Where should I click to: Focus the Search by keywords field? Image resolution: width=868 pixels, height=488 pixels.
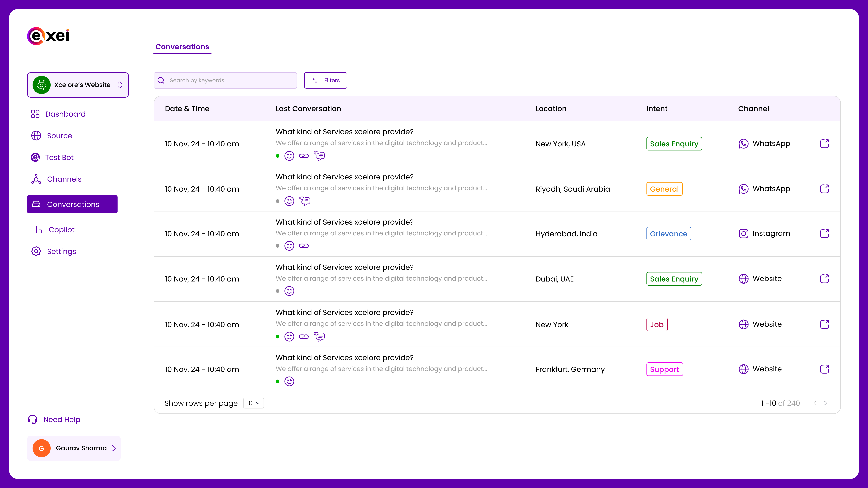225,80
